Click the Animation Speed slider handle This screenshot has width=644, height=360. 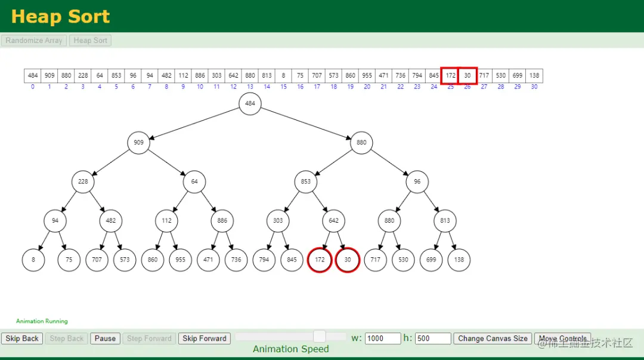(x=319, y=337)
